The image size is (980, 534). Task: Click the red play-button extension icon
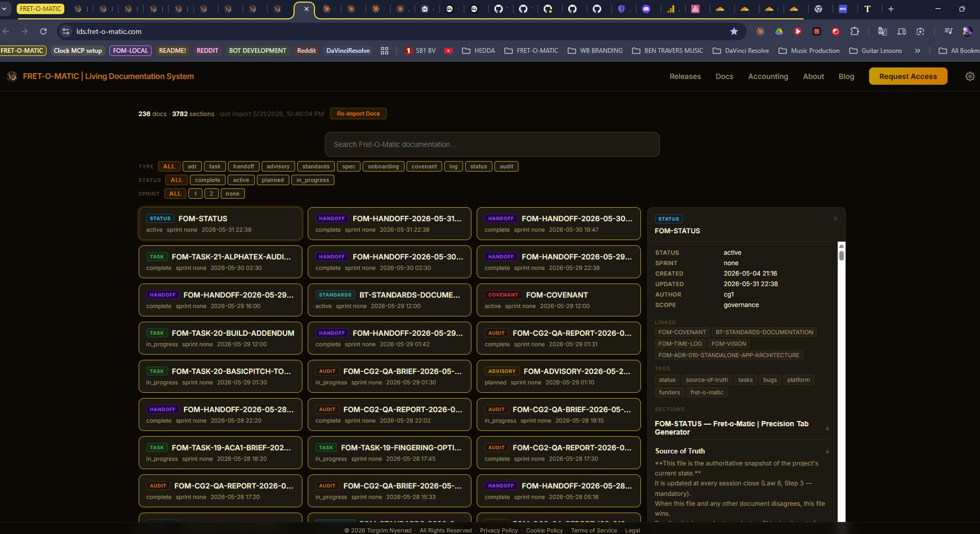[798, 31]
